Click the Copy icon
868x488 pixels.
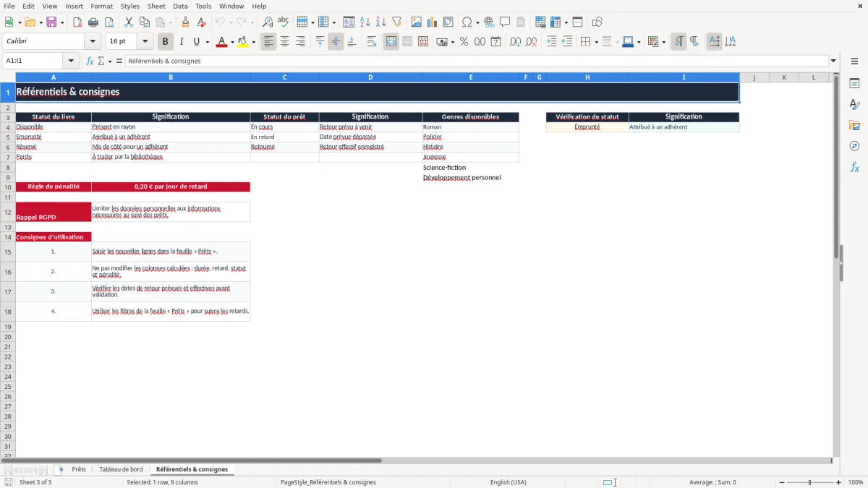(x=144, y=22)
